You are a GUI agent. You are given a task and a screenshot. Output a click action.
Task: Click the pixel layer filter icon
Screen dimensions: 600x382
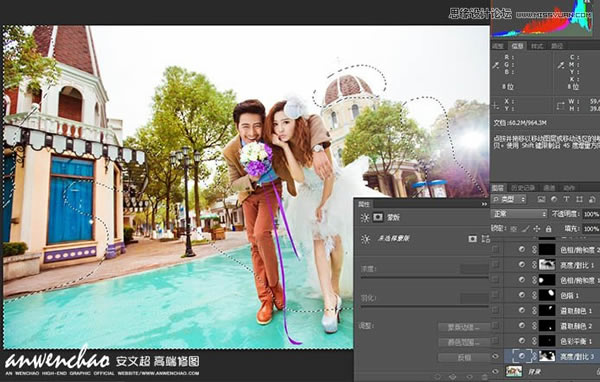pos(541,199)
